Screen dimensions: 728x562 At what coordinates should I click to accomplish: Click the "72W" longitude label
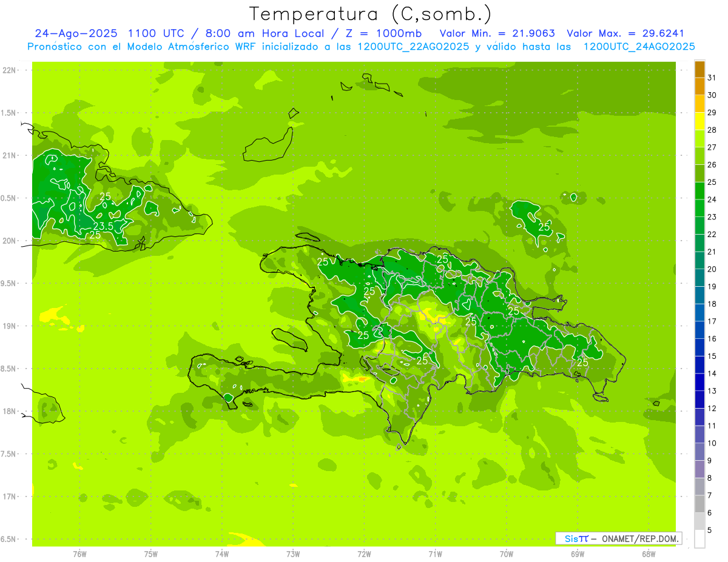pos(364,554)
